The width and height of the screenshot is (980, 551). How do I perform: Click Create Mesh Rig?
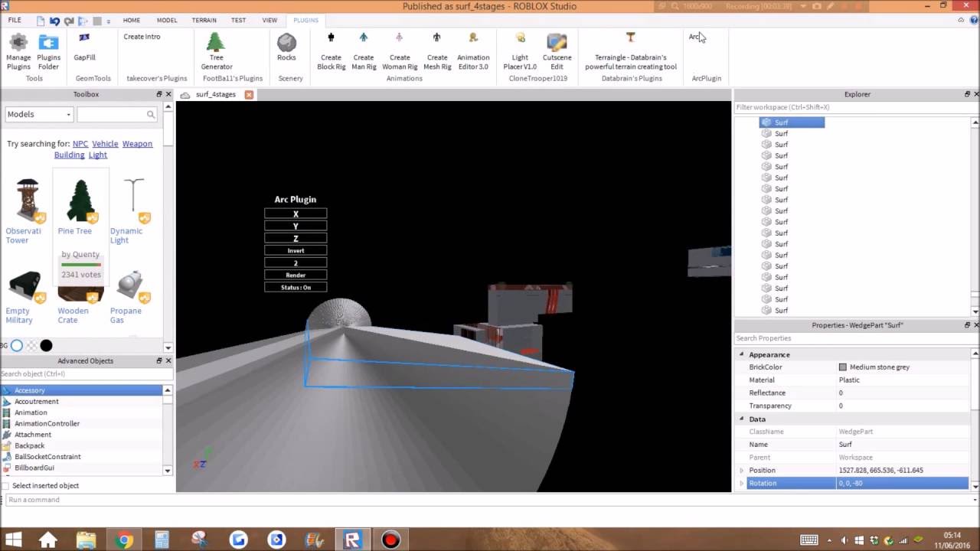click(x=437, y=51)
